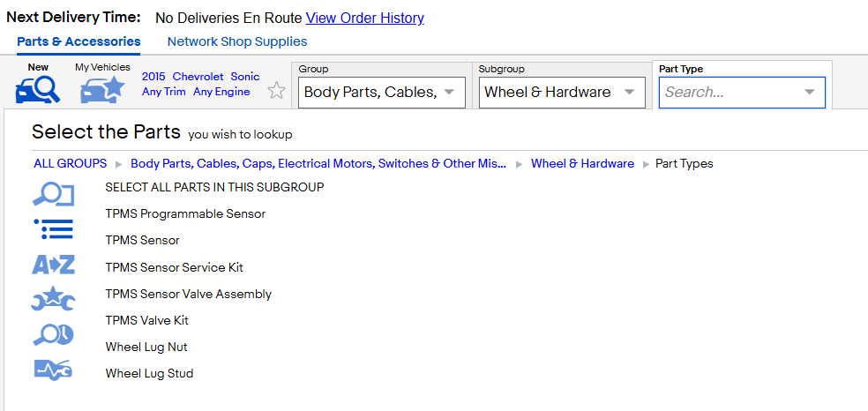Expand the Group dropdown
Screen dimensions: 868x411
point(382,93)
